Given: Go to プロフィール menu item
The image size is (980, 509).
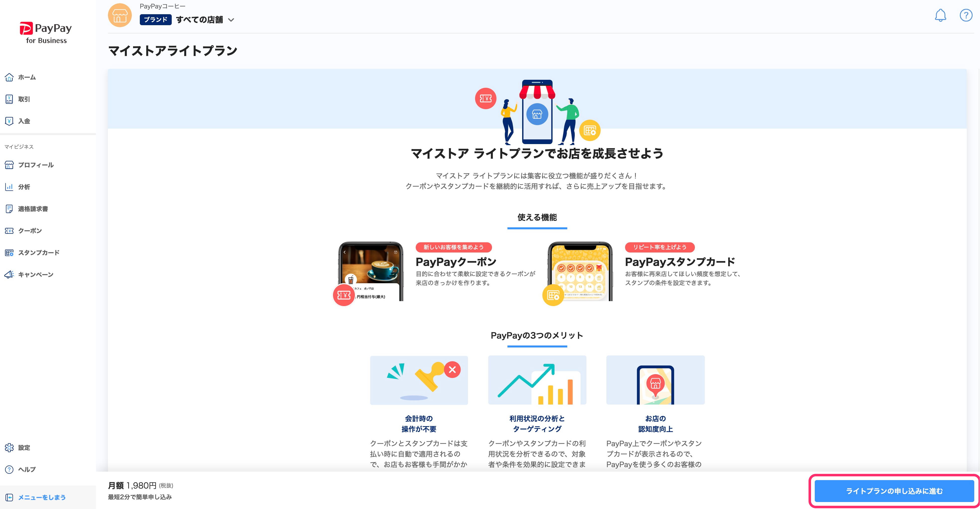Looking at the screenshot, I should click(36, 165).
